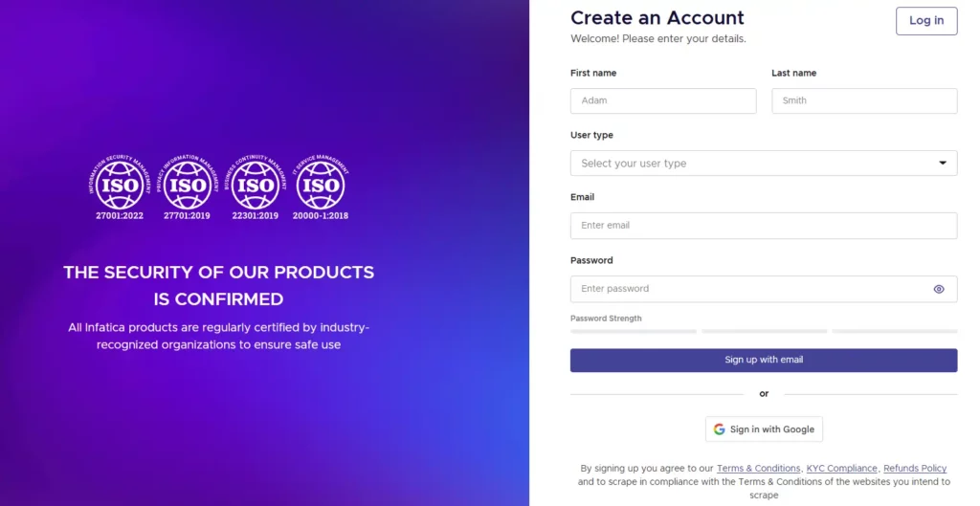Click Sign up with email button

(x=764, y=361)
